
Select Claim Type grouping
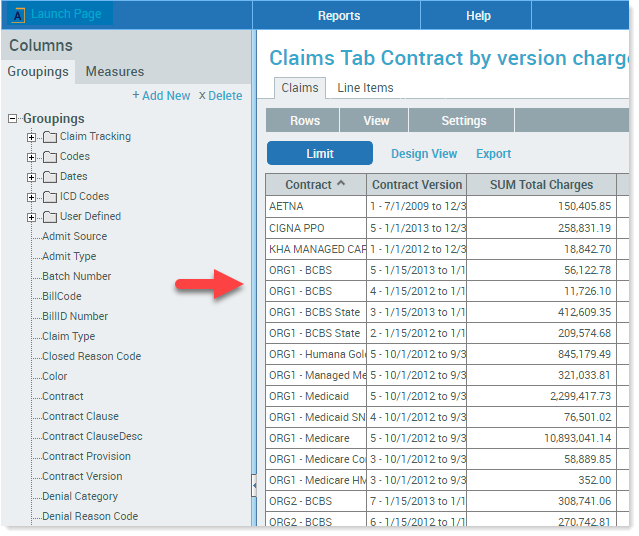(68, 336)
